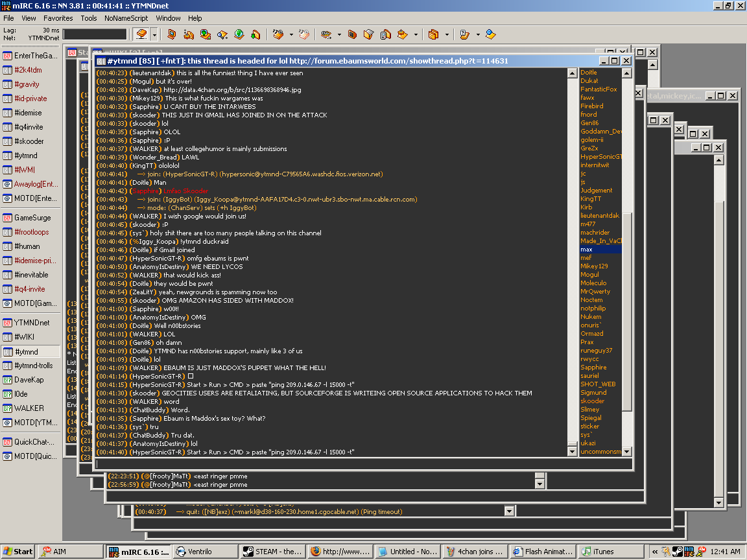Screen dimensions: 747x560
Task: Switch to the #ytmnd-trolls channel button
Action: coord(31,366)
